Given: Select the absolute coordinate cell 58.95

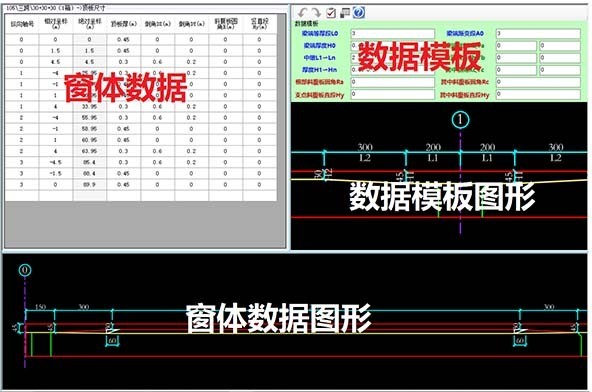Looking at the screenshot, I should click(89, 129).
